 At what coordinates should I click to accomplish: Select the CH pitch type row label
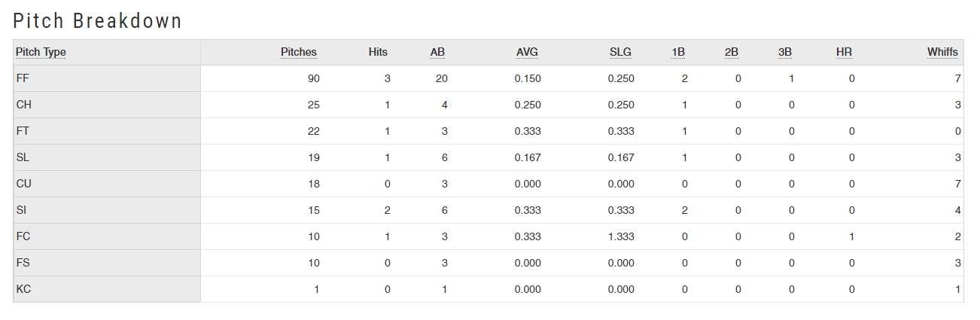(x=107, y=105)
